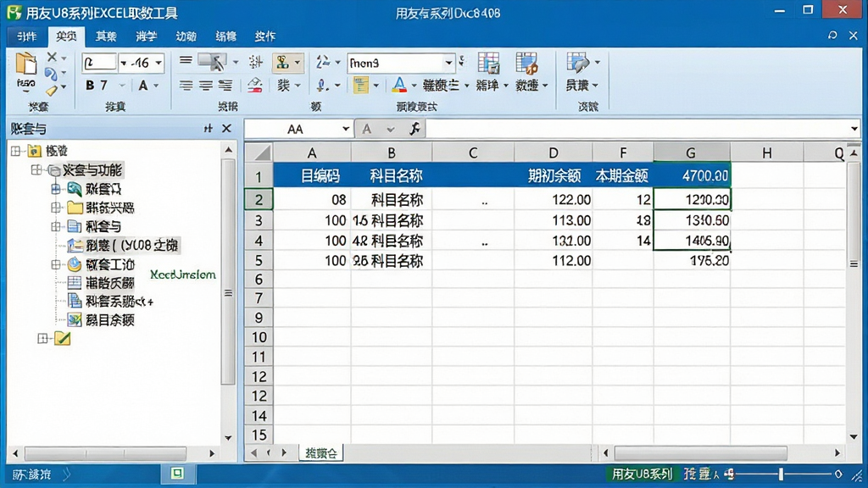The height and width of the screenshot is (488, 868).
Task: Expand the yellow folder tree node
Action: pyautogui.click(x=56, y=208)
